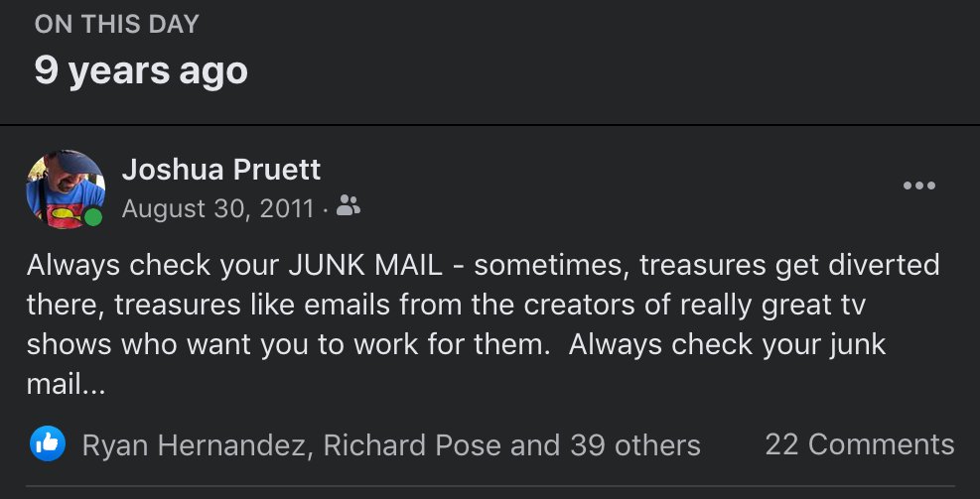View the 22 Comments
The height and width of the screenshot is (499, 980).
pos(860,444)
